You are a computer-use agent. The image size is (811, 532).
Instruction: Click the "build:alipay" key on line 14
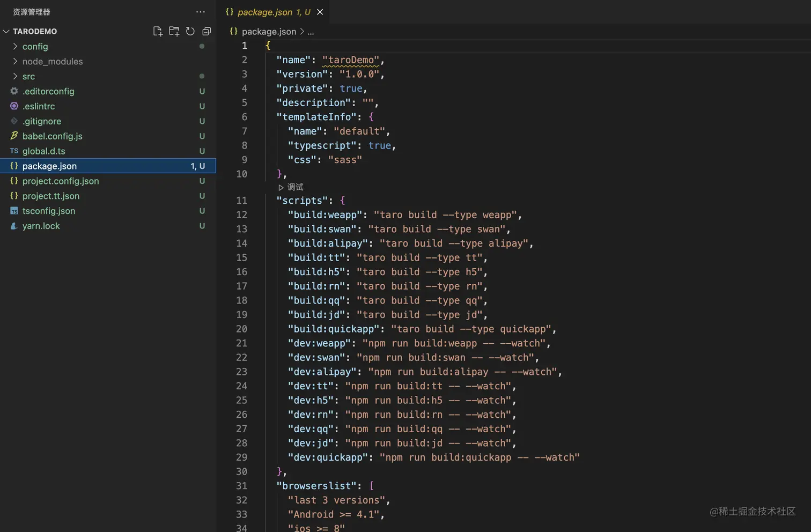pyautogui.click(x=328, y=243)
